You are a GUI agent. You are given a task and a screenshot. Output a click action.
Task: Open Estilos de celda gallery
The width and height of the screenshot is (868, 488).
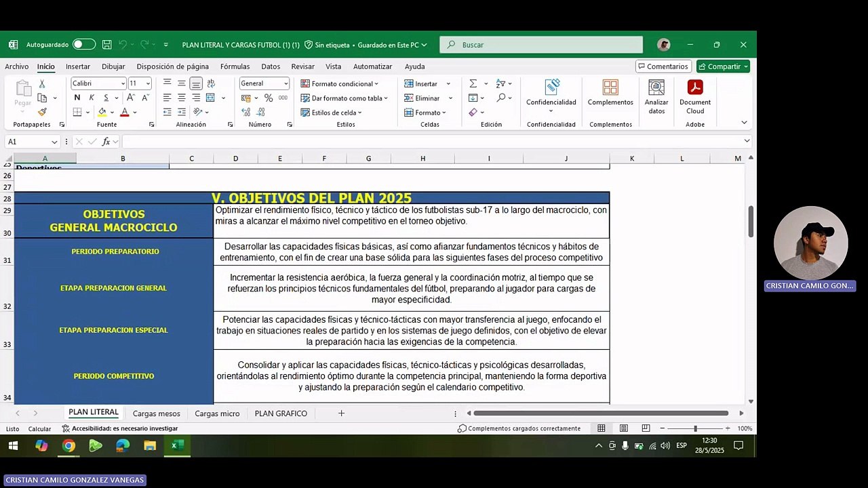[x=332, y=113]
